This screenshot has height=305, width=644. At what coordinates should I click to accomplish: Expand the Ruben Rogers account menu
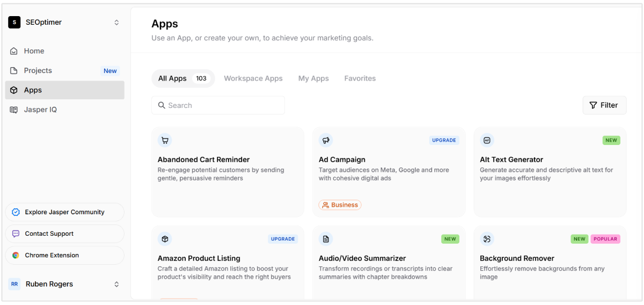(116, 284)
